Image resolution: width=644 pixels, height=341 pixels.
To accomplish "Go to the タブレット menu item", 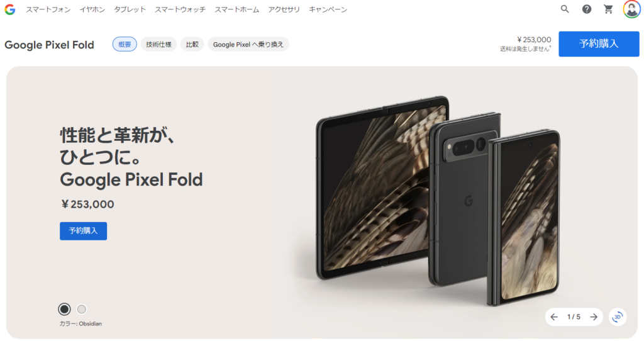I will tap(130, 9).
